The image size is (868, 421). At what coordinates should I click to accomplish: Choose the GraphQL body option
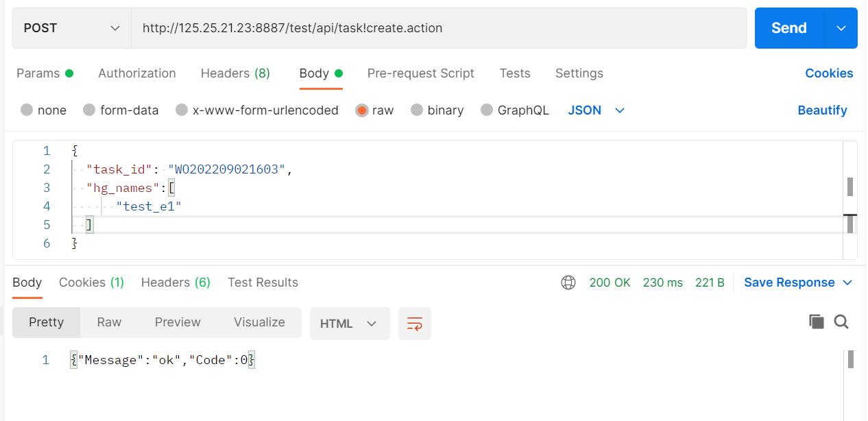(514, 110)
